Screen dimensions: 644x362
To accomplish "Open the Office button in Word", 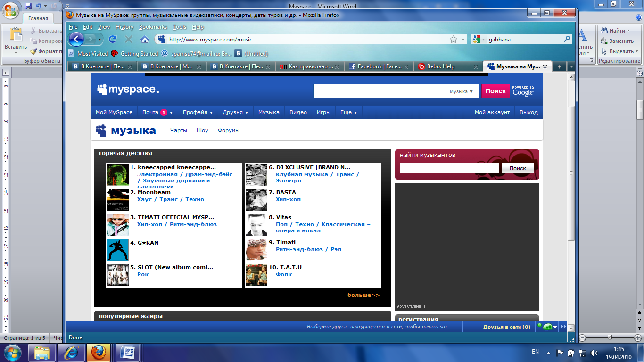I will pos(10,10).
